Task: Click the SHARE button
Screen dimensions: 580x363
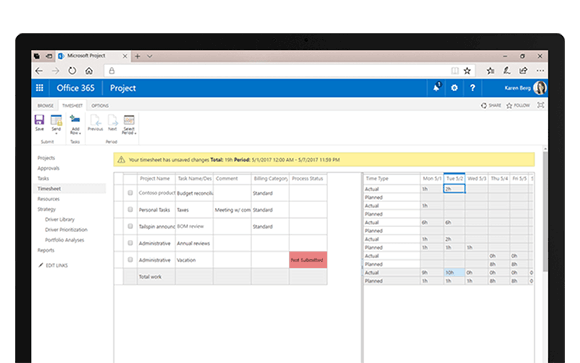Action: tap(491, 105)
